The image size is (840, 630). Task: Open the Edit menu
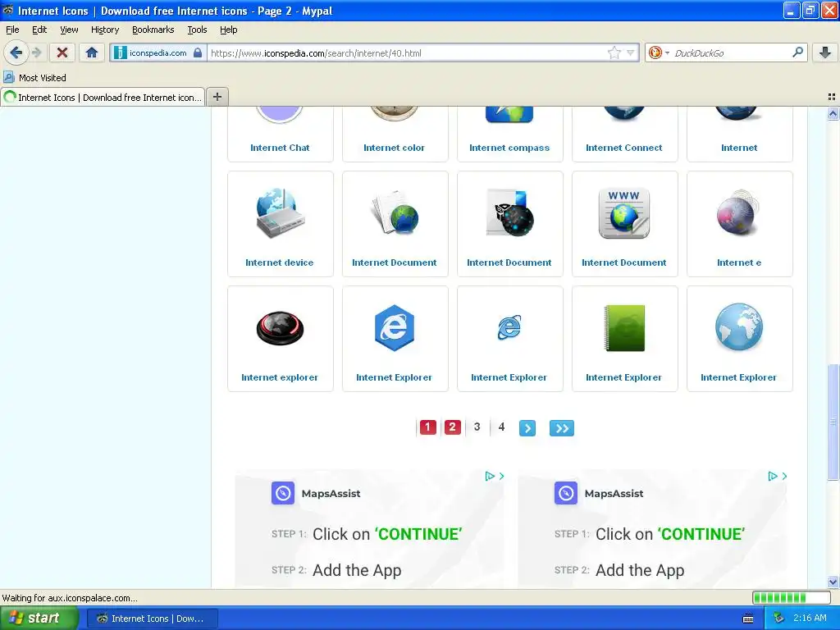(39, 30)
